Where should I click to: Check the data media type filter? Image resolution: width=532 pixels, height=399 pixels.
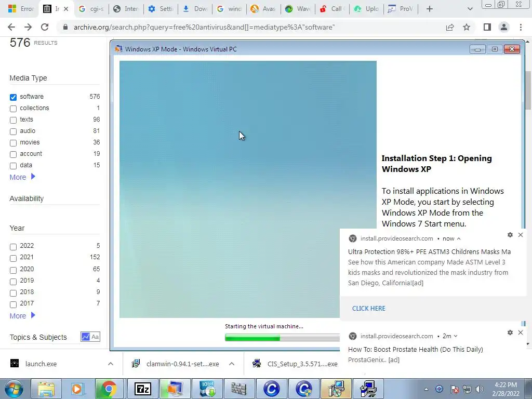13,166
